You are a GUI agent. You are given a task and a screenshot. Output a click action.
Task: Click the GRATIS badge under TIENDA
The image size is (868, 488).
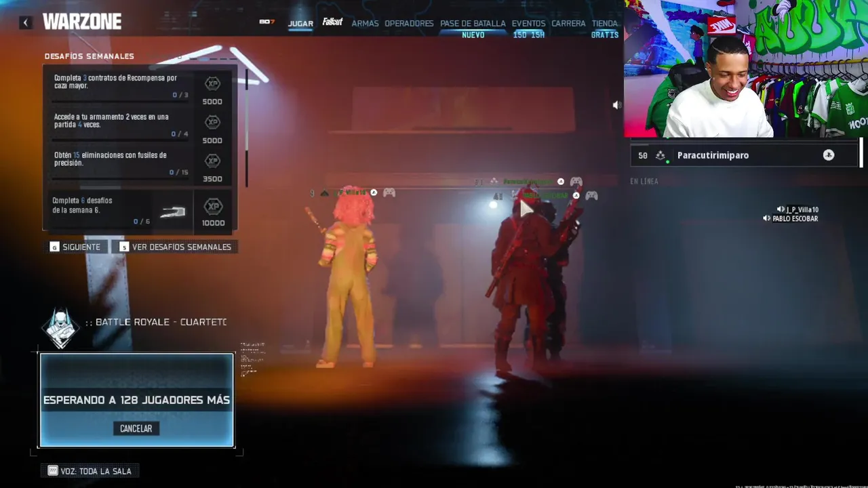(605, 35)
